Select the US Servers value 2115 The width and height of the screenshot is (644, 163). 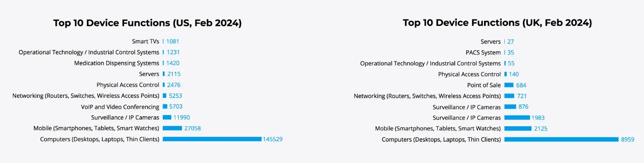(174, 74)
